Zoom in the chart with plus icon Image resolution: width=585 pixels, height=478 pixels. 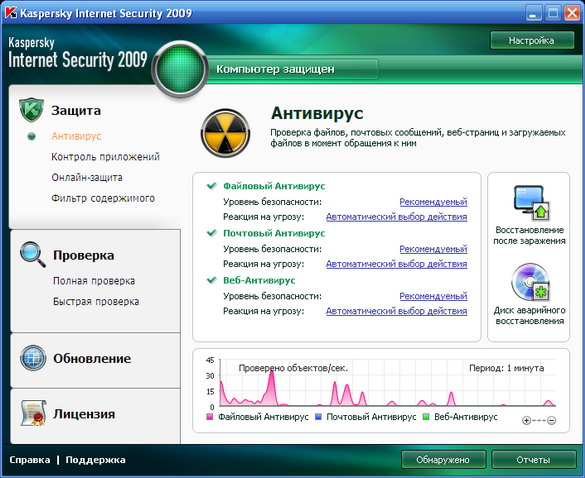point(526,421)
